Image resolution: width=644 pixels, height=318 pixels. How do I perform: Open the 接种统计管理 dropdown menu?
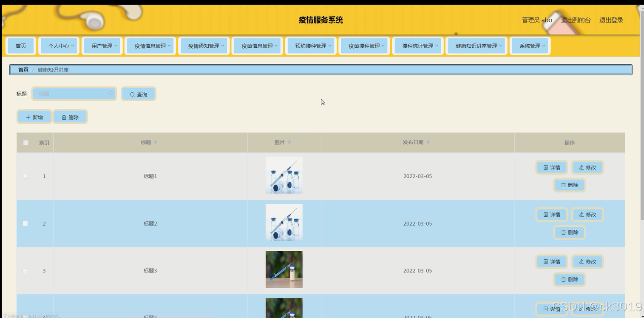pos(418,46)
